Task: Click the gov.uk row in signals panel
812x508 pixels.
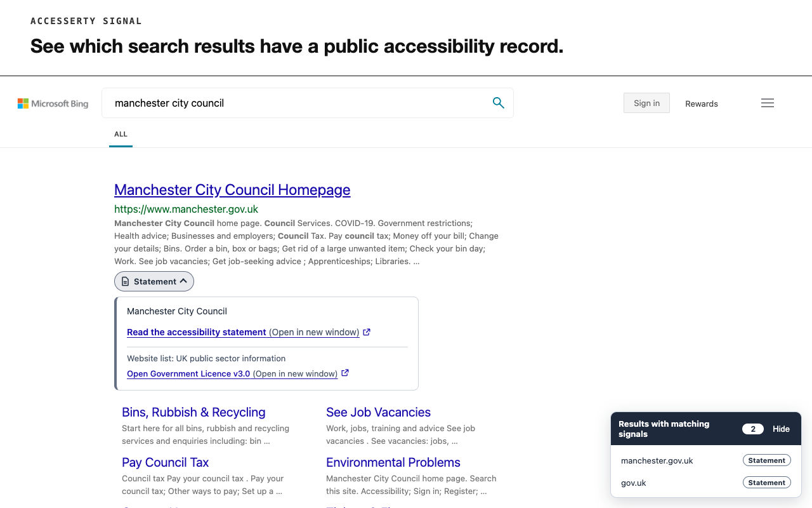Action: (x=706, y=483)
